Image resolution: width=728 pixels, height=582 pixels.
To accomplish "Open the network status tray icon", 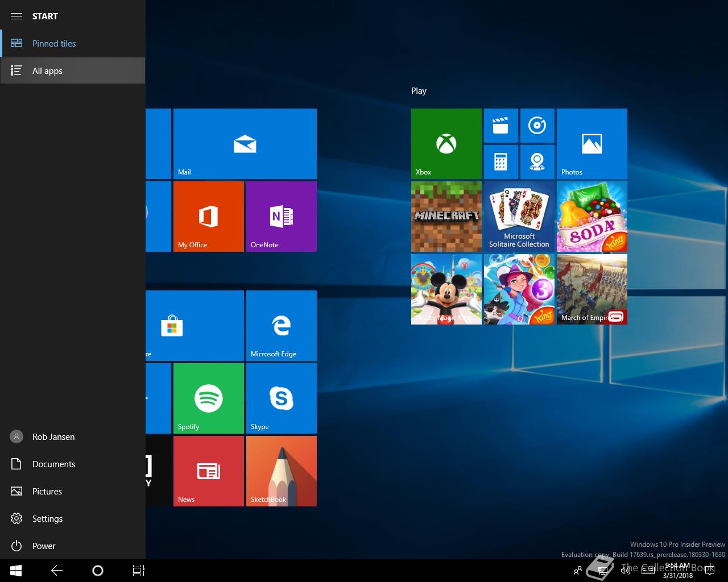I will tap(603, 571).
